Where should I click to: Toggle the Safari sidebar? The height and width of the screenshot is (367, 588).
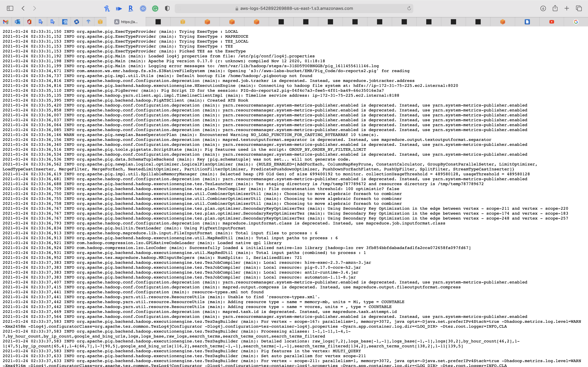click(10, 9)
